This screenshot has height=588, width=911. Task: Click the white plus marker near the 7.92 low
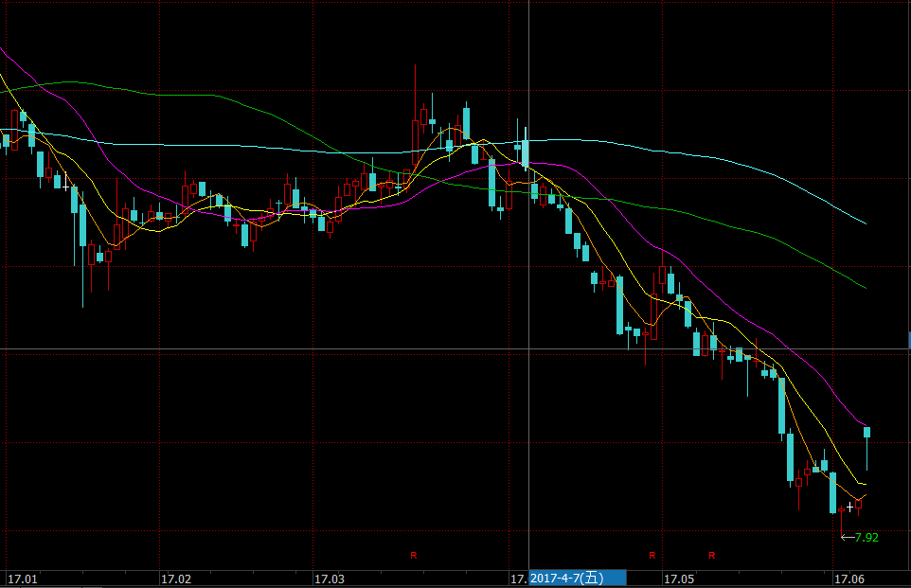849,508
